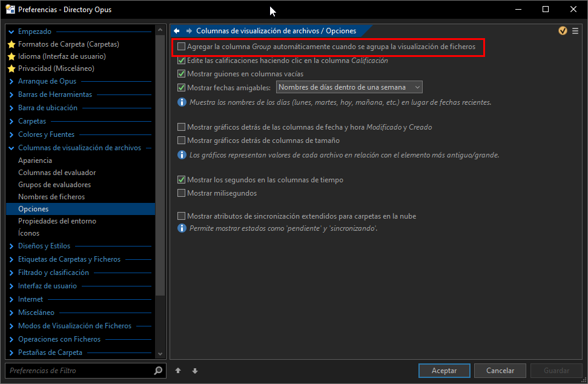Uncheck Edite las calificaciones haciendo clic
This screenshot has width=588, height=384.
click(x=182, y=61)
